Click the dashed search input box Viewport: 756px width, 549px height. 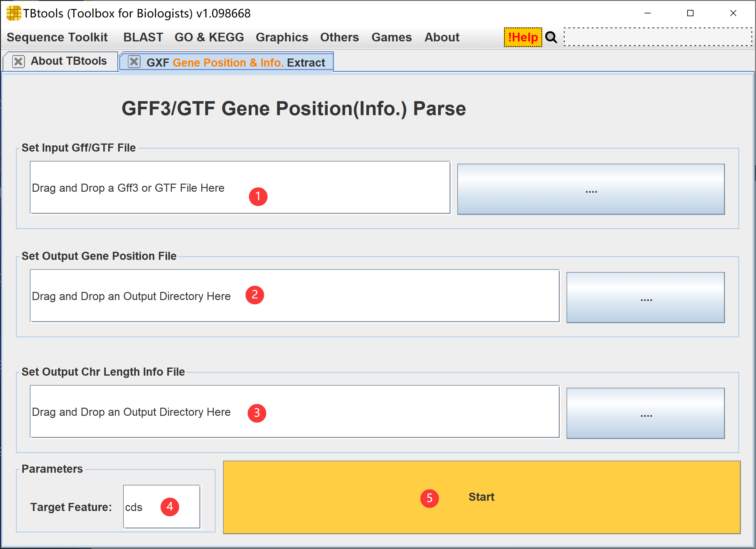[657, 37]
